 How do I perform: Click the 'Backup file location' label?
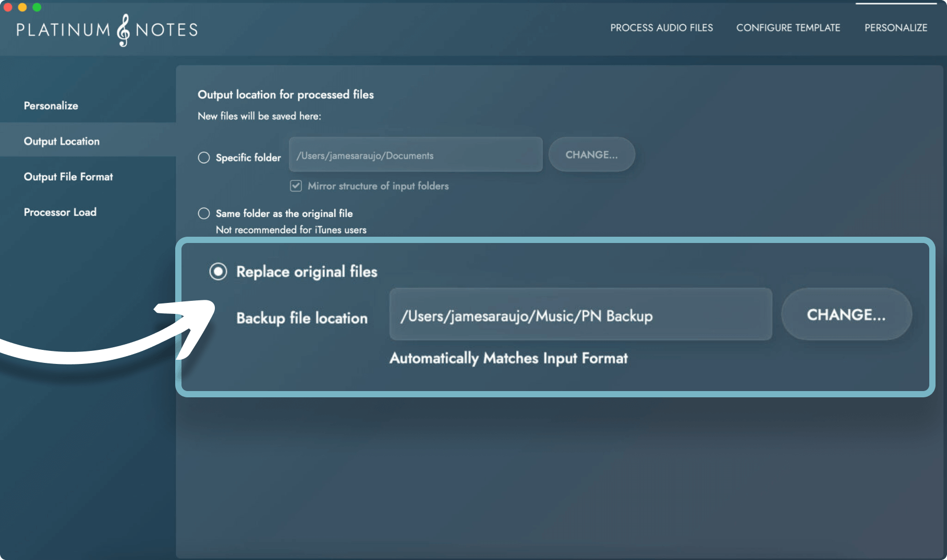(x=302, y=318)
